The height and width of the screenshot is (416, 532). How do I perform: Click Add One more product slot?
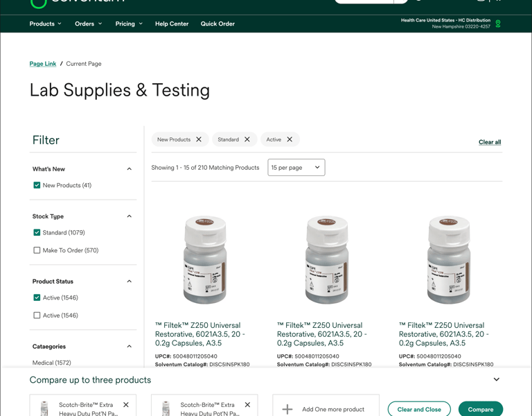(x=326, y=406)
